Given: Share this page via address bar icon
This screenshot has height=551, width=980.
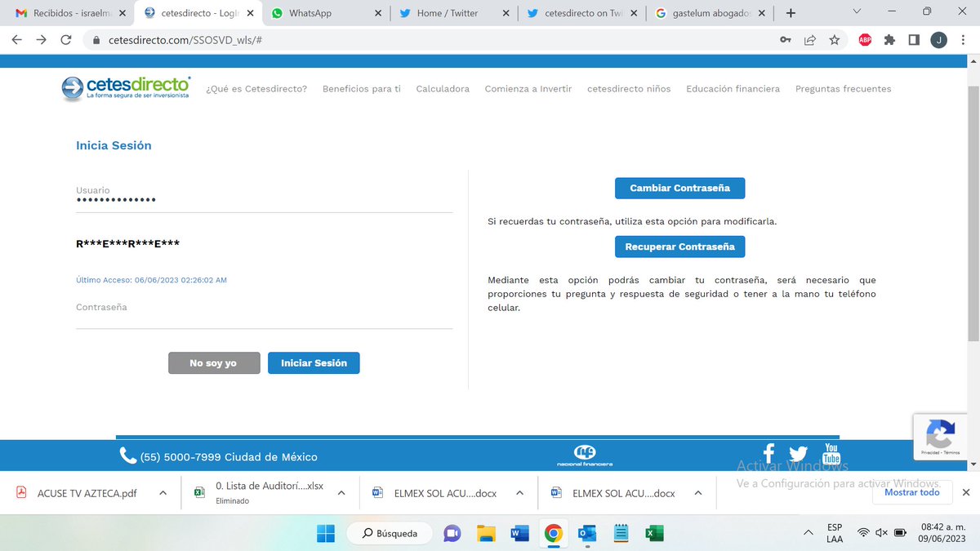Looking at the screenshot, I should click(x=810, y=40).
